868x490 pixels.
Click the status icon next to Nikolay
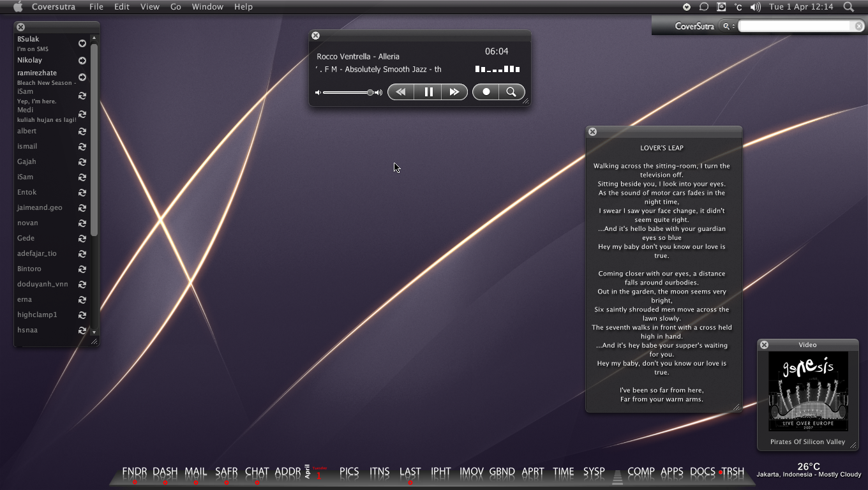[82, 61]
